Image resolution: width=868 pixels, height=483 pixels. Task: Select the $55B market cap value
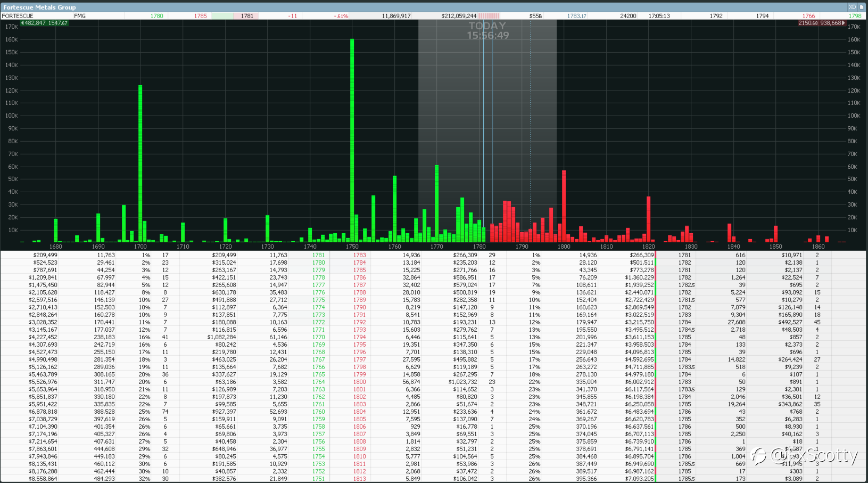[x=535, y=16]
